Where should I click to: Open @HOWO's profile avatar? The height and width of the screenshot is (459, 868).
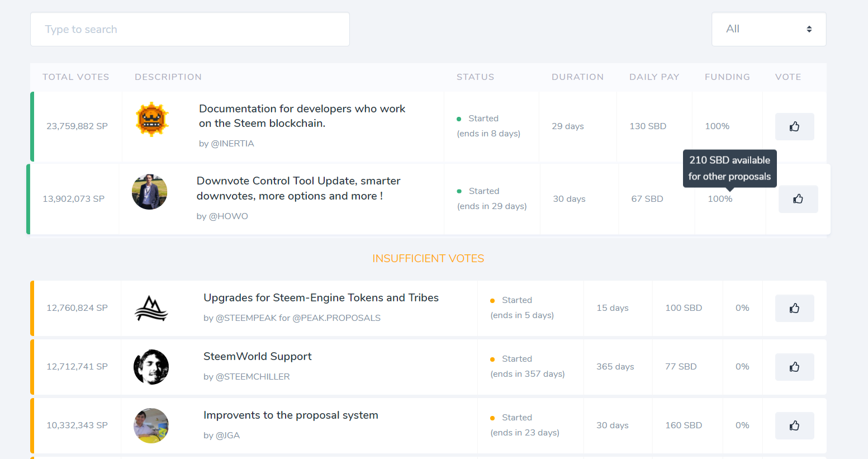149,192
